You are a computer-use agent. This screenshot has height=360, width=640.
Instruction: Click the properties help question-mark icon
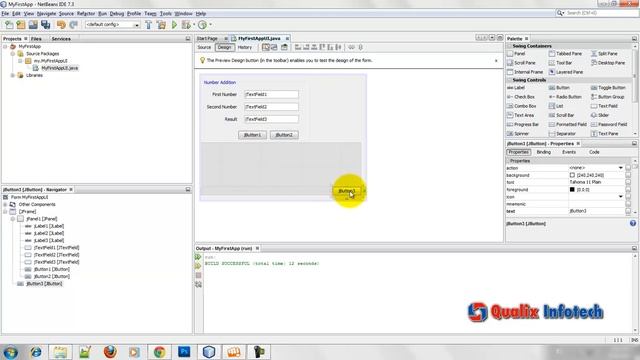[633, 223]
